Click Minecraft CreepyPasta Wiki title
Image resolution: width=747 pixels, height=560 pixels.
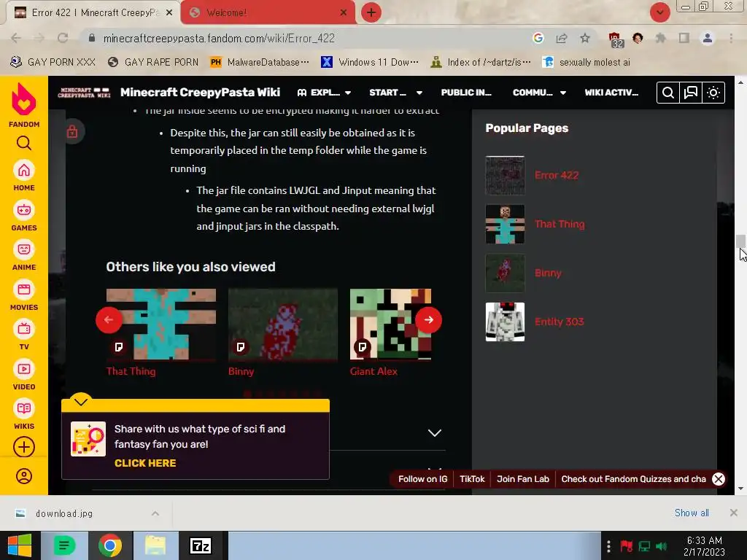(200, 93)
